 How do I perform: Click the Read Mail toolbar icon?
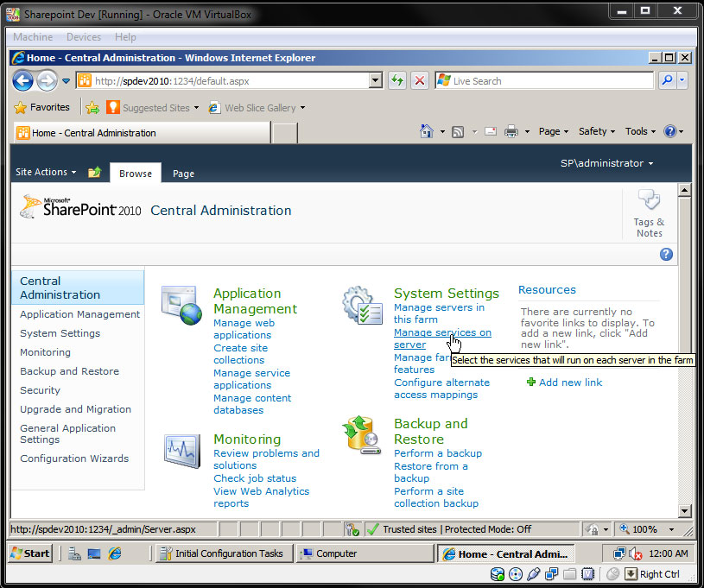coord(491,131)
